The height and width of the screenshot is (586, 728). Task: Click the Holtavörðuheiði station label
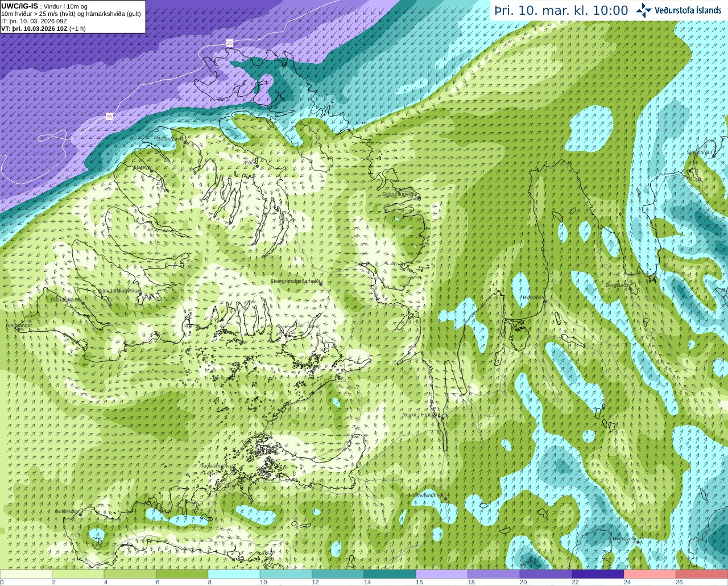(x=427, y=496)
